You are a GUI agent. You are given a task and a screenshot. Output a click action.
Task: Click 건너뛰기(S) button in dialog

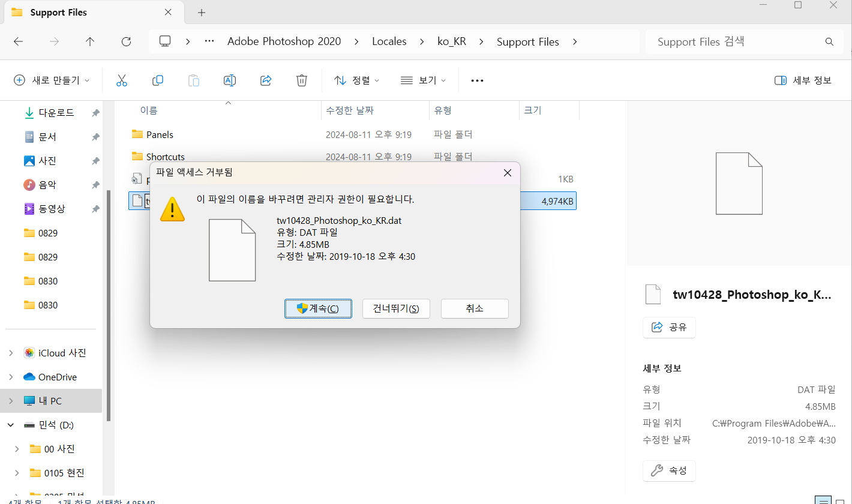(x=396, y=308)
